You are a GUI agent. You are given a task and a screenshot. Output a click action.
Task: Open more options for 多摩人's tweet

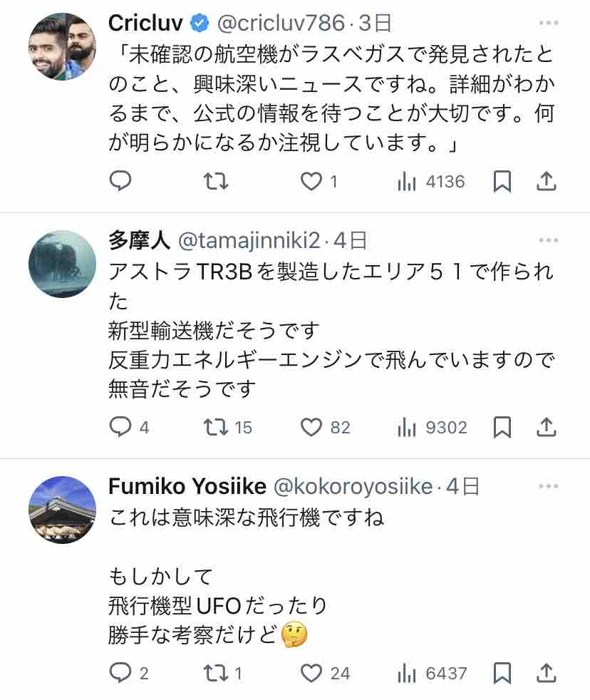point(548,241)
